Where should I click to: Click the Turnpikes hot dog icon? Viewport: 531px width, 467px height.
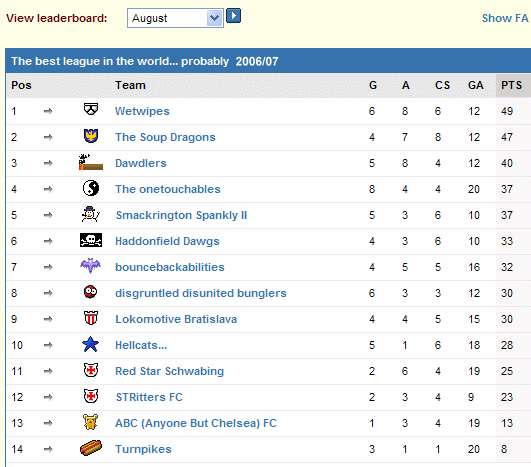tap(91, 448)
